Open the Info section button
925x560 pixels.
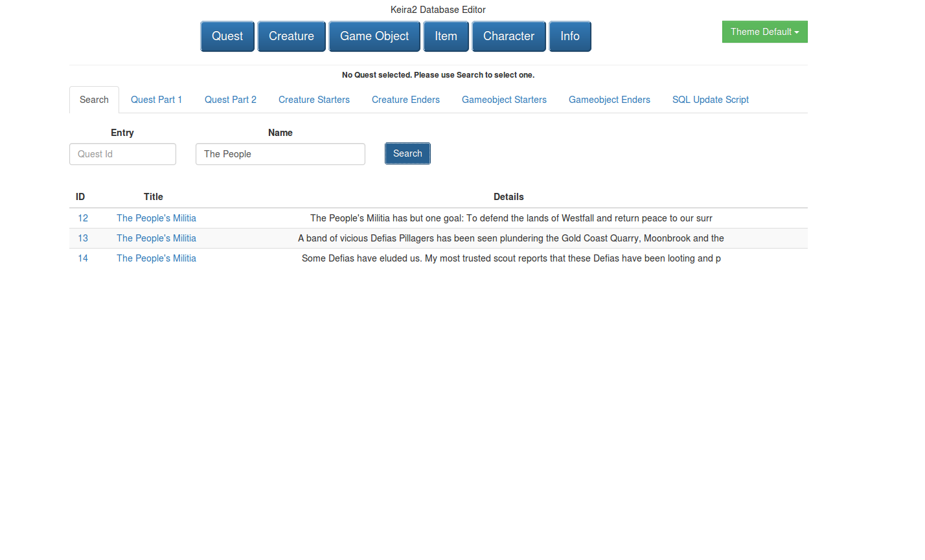(570, 36)
